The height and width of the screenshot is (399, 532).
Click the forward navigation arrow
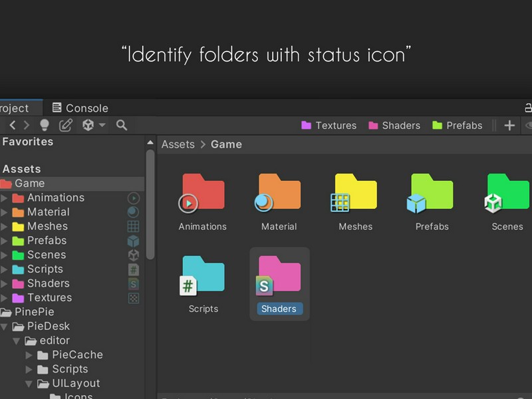[26, 125]
